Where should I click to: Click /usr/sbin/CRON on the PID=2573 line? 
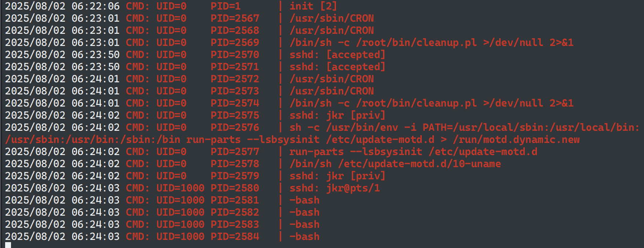(332, 91)
